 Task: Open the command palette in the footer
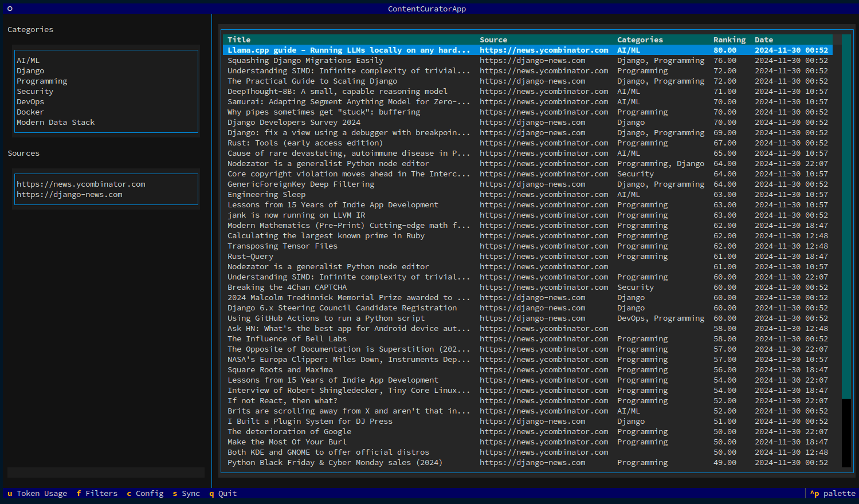(x=833, y=493)
